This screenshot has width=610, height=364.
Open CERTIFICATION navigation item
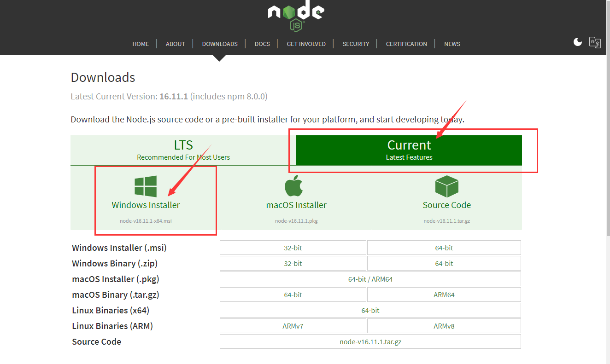406,44
